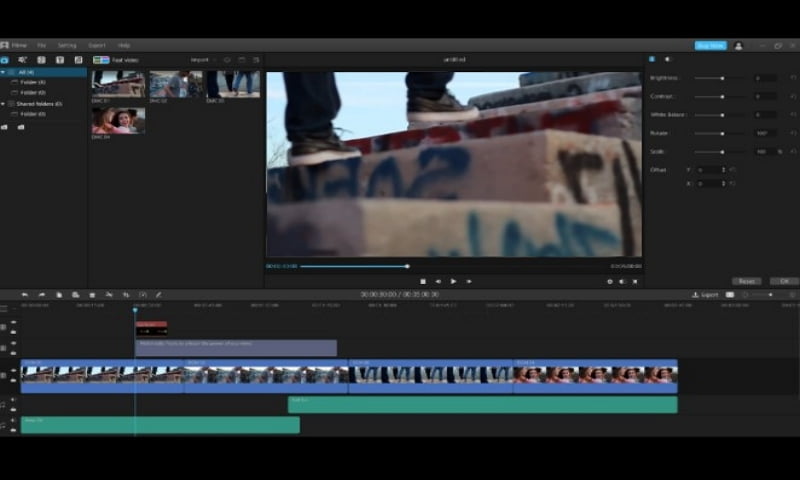Open the Video adjust tab icon in properties

click(x=652, y=59)
